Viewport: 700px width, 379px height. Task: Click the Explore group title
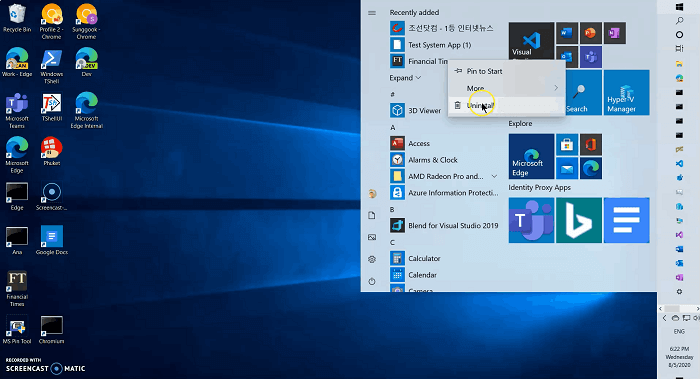point(520,124)
